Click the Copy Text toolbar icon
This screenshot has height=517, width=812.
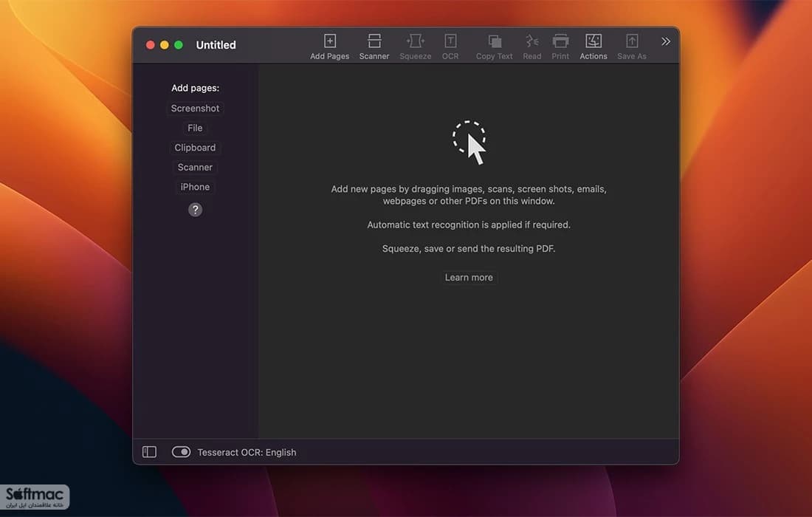click(x=494, y=47)
